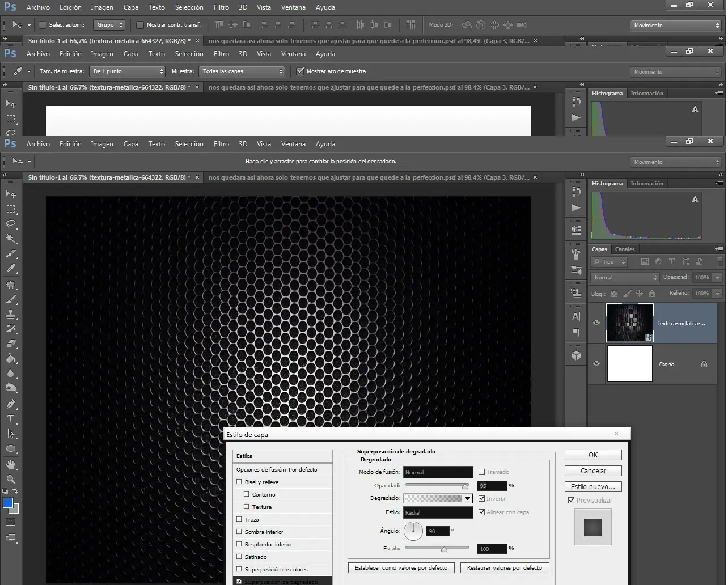
Task: Enable Selec. autom. checkbox
Action: pyautogui.click(x=43, y=25)
